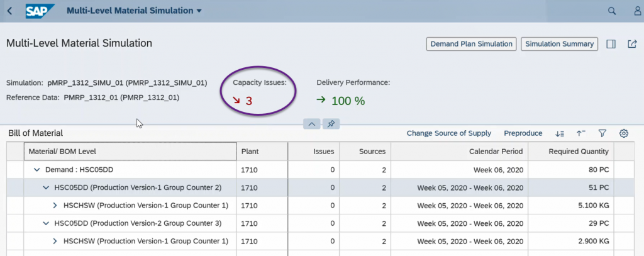Image resolution: width=644 pixels, height=256 pixels.
Task: Expand HSCHSW row with 2.900 KG
Action: pyautogui.click(x=55, y=241)
